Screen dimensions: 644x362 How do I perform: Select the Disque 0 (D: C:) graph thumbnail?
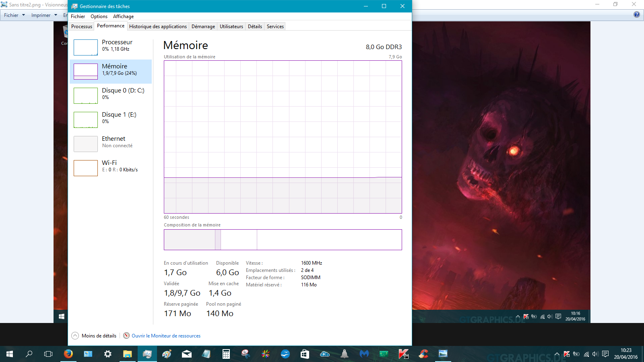tap(86, 96)
